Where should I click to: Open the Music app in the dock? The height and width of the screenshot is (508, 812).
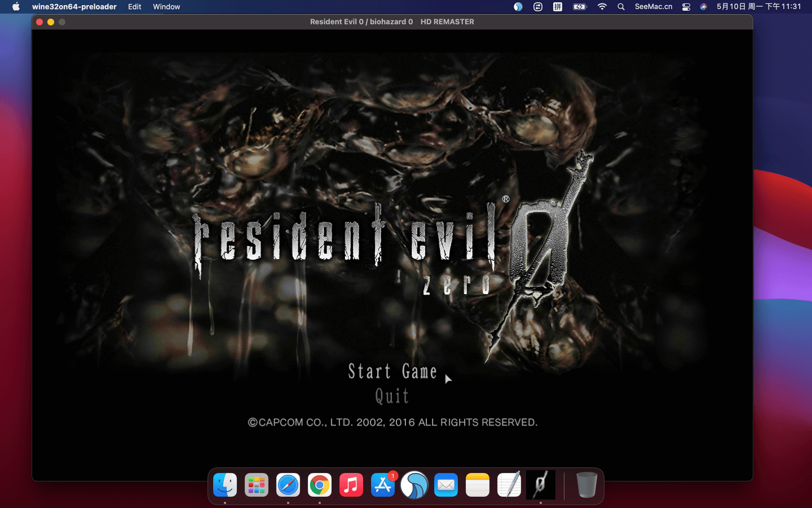click(351, 485)
